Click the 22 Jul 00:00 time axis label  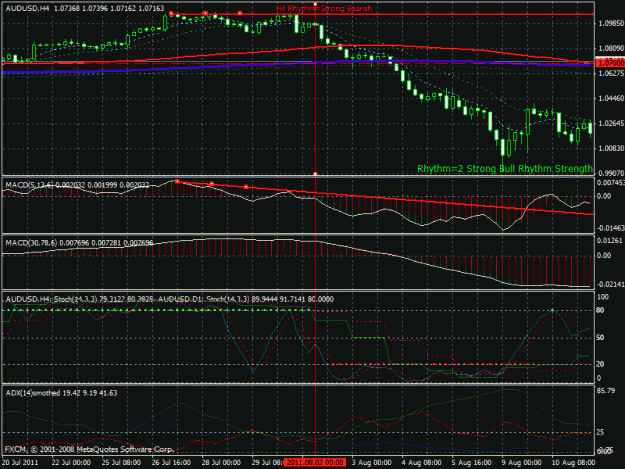71,462
